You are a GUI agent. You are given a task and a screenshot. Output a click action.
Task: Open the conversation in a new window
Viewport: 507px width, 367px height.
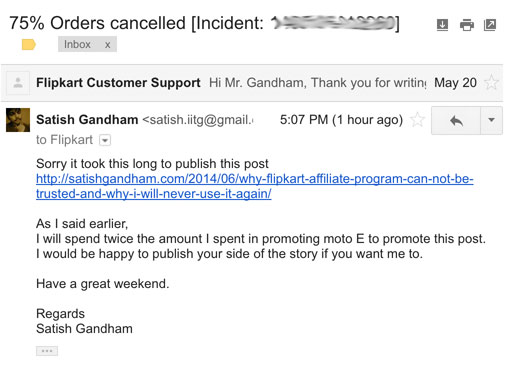coord(490,25)
